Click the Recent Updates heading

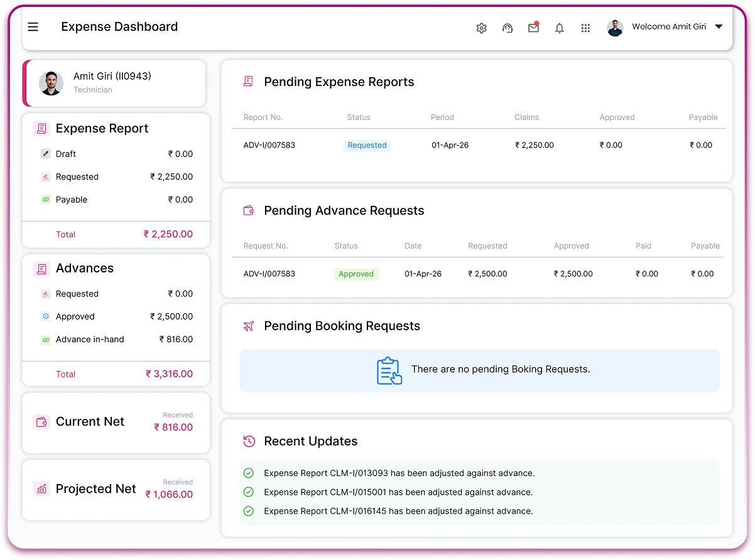click(311, 441)
